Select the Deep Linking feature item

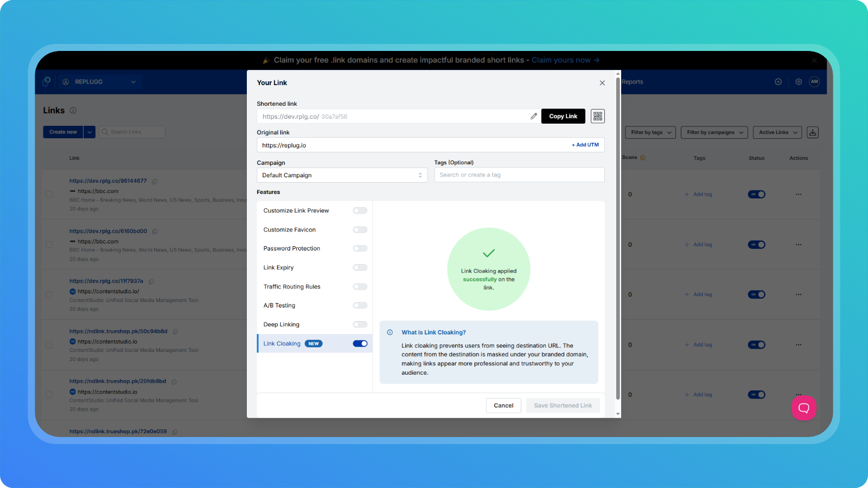282,324
